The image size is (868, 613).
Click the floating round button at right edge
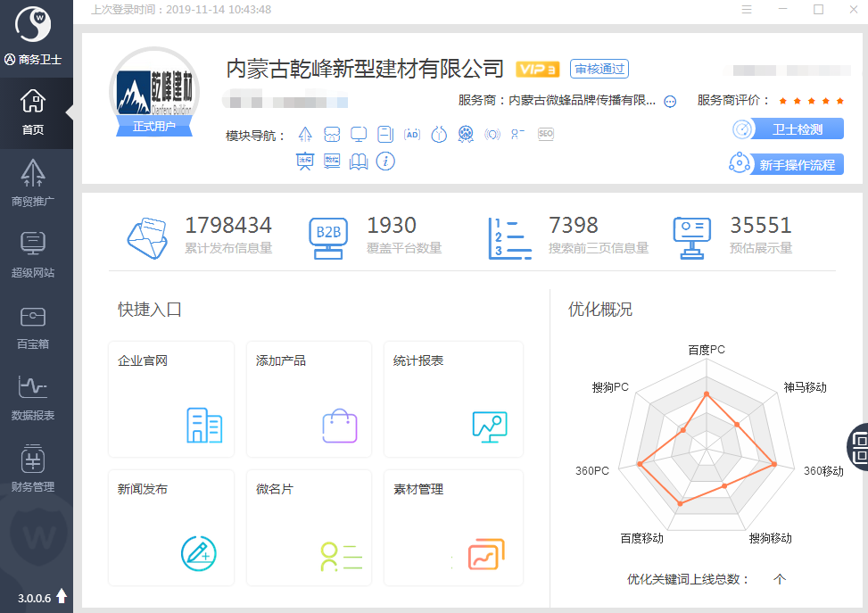pyautogui.click(x=858, y=447)
